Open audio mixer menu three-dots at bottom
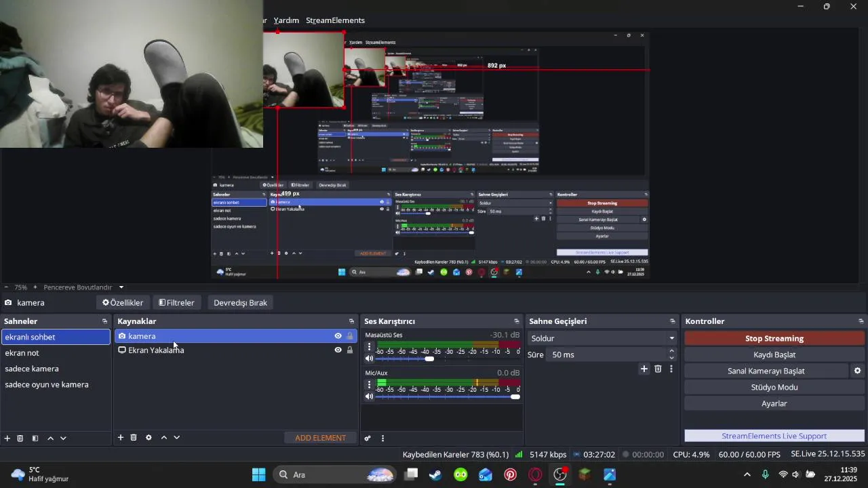 coord(382,439)
